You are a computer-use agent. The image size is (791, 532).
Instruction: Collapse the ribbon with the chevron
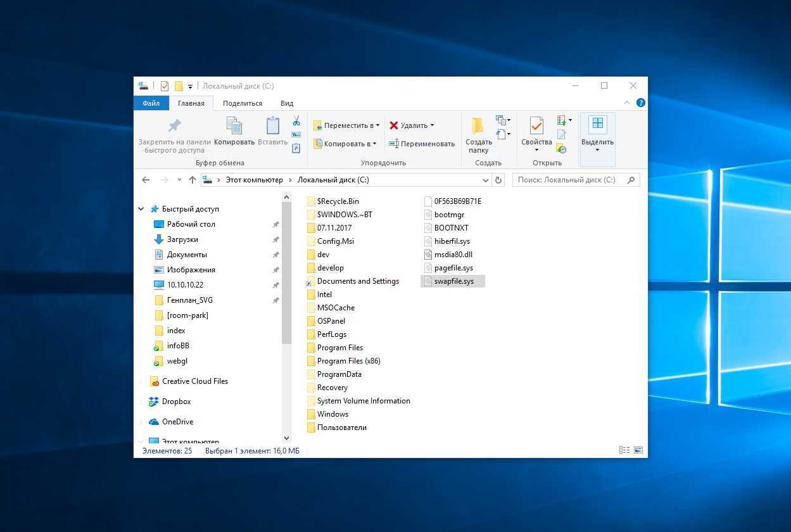pos(628,103)
